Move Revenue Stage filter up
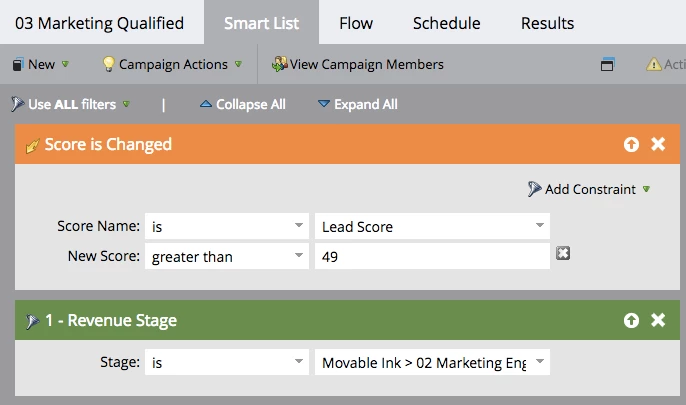 pos(631,321)
